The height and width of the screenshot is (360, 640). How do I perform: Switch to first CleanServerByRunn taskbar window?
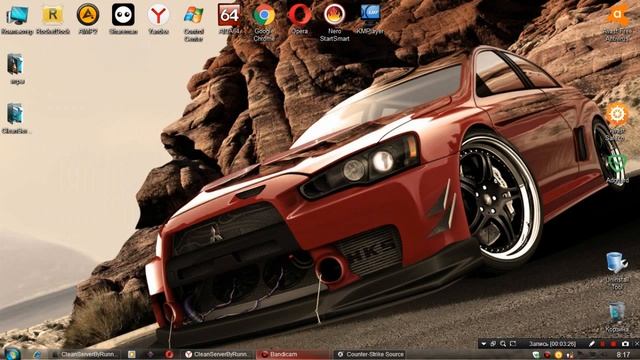(84, 354)
